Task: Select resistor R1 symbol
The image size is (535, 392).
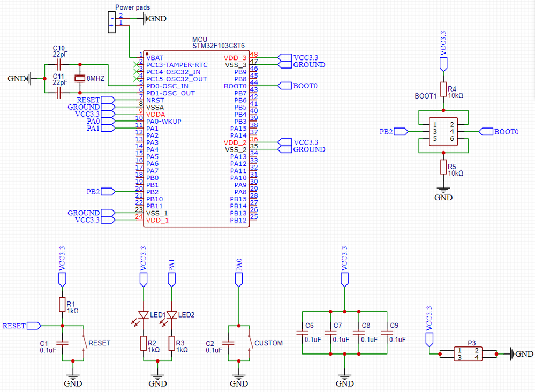Action: [62, 304]
